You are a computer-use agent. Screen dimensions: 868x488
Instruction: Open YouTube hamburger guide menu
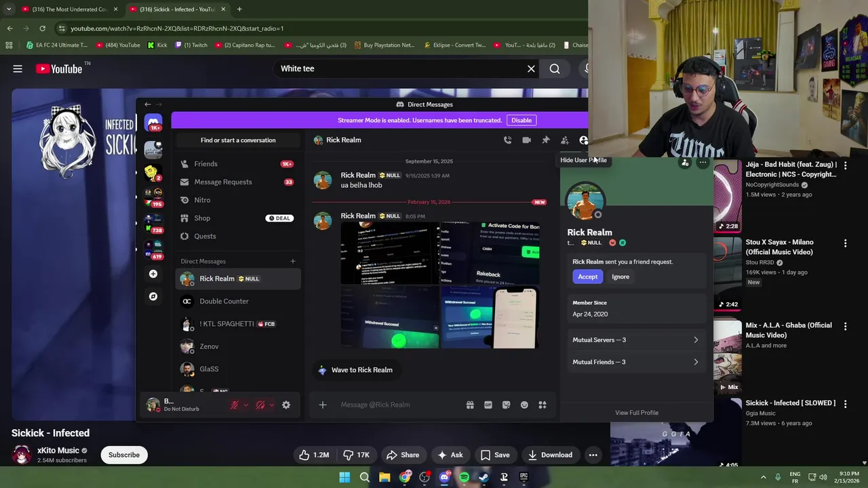[18, 68]
